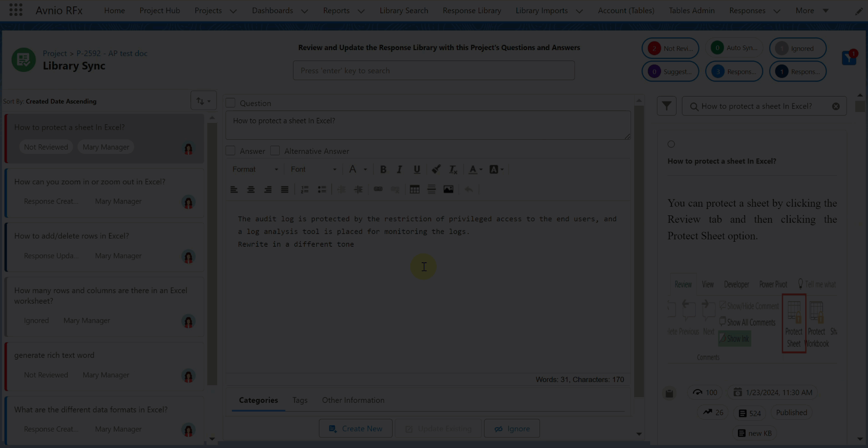Toggle the Ignored filter pill
The image size is (868, 448).
(797, 48)
